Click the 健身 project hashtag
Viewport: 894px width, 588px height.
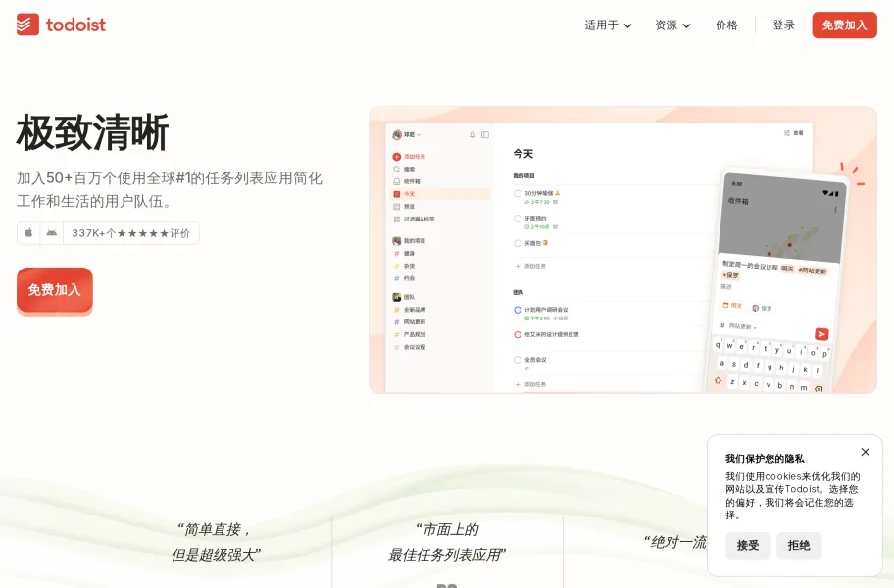(x=396, y=254)
